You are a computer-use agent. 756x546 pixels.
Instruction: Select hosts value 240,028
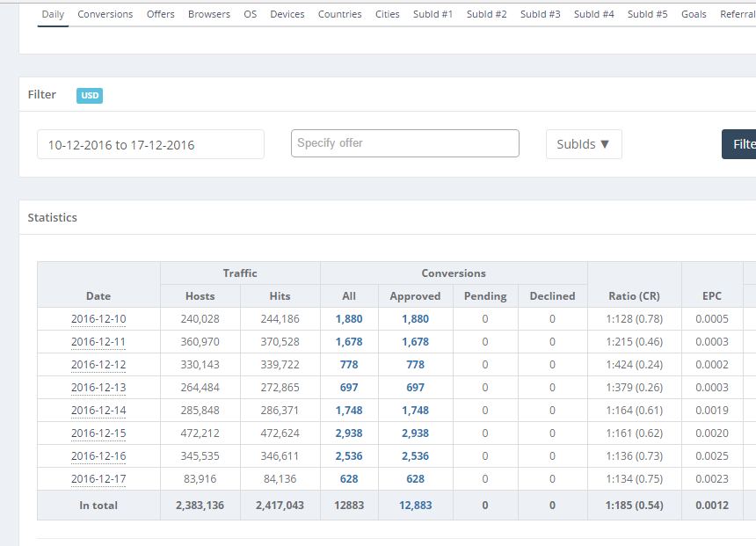(x=200, y=319)
